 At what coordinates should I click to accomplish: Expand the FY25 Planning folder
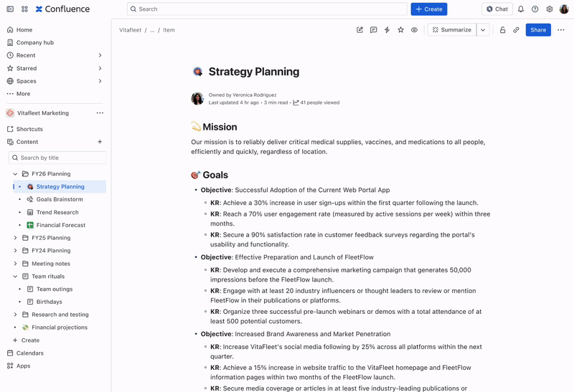[x=15, y=238]
